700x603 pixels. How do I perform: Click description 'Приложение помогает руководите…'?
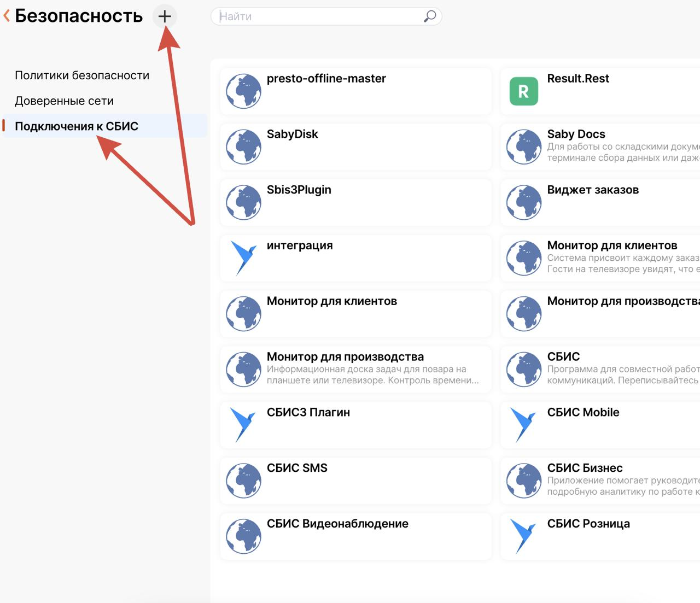[623, 486]
